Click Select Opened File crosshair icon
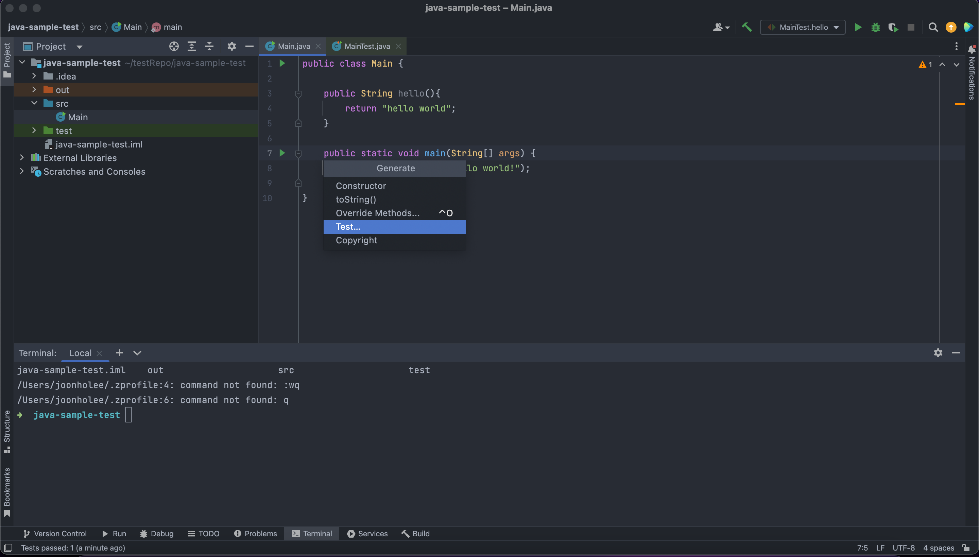Image resolution: width=980 pixels, height=557 pixels. (x=174, y=46)
